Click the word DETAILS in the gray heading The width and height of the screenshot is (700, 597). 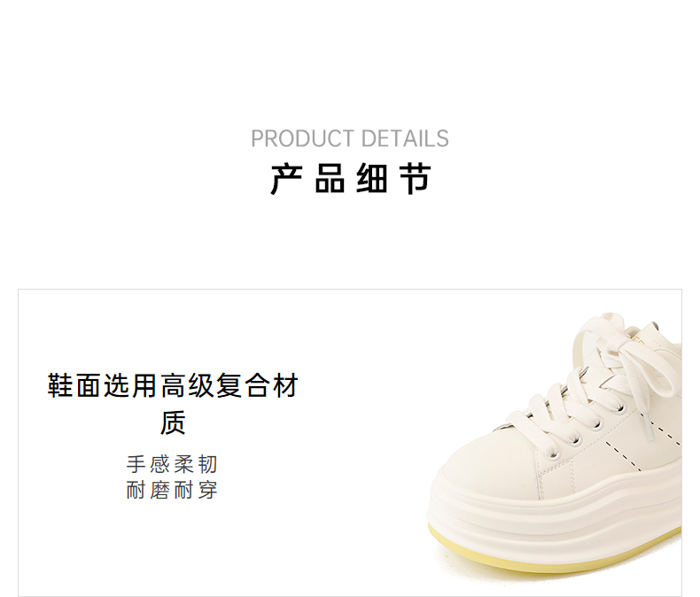(405, 139)
